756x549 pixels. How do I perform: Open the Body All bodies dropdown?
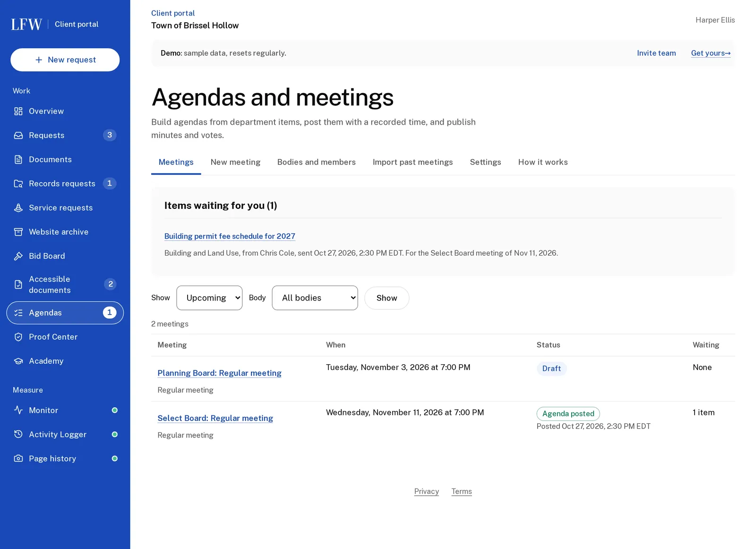tap(315, 298)
